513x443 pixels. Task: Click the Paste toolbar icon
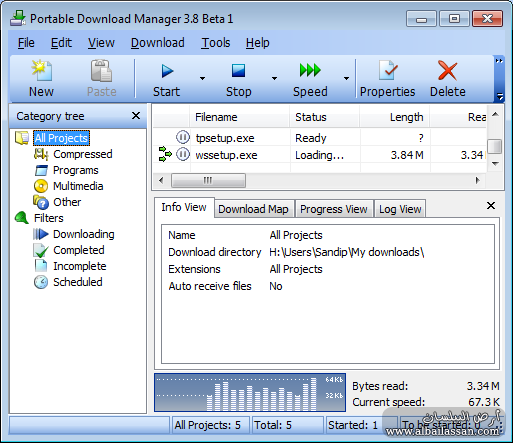click(x=101, y=71)
